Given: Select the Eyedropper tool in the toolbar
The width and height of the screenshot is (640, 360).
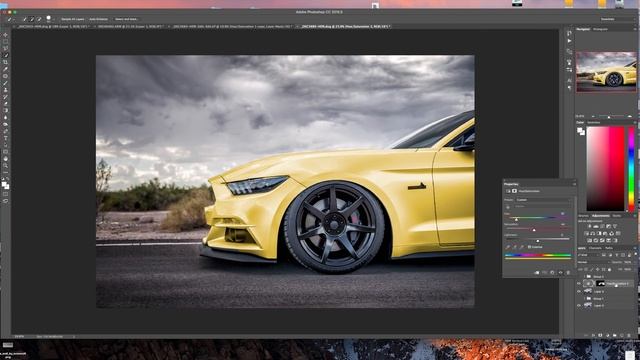Looking at the screenshot, I should coord(5,69).
